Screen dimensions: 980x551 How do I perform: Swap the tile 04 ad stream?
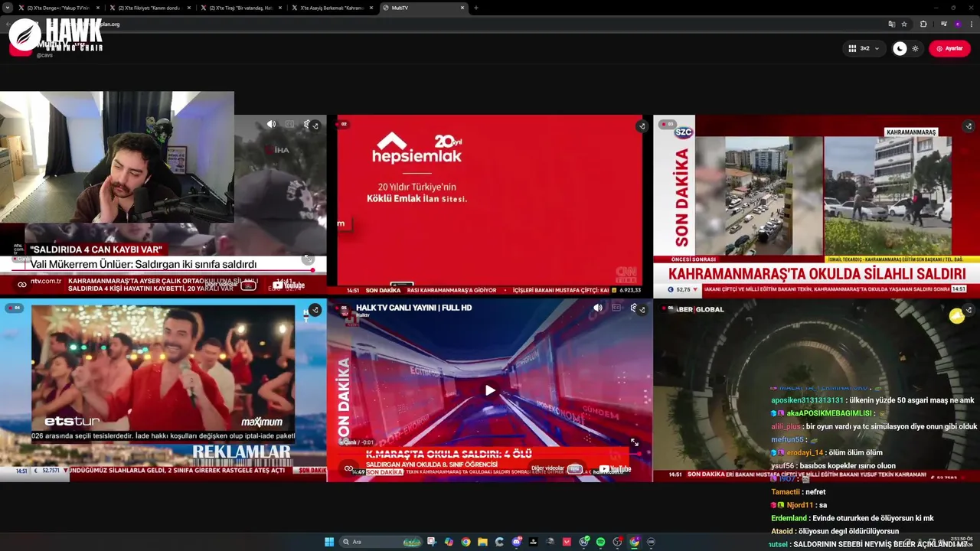point(315,310)
